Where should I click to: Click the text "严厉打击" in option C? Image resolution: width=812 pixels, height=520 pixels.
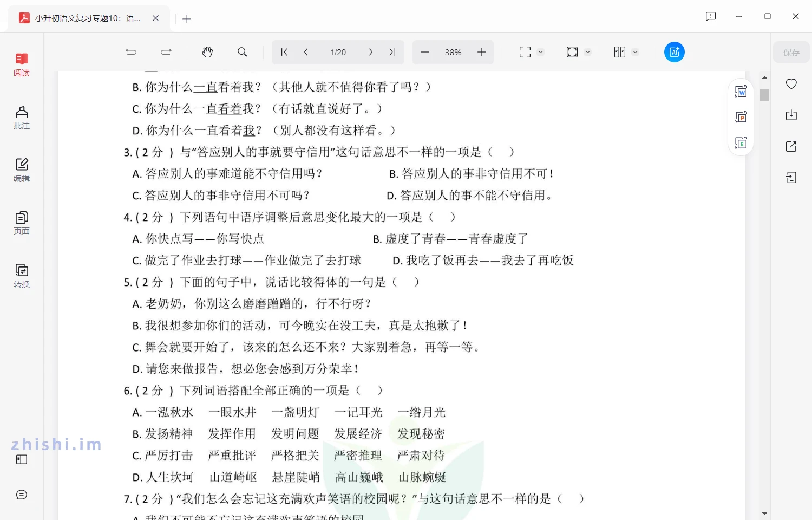pos(169,456)
